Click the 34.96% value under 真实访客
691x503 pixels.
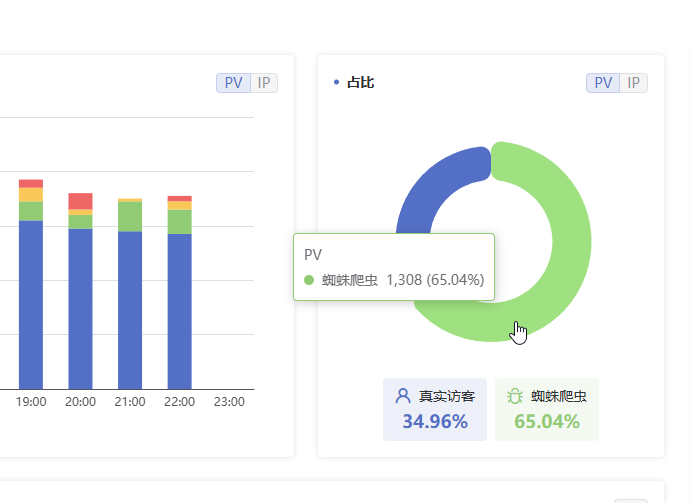click(x=435, y=421)
